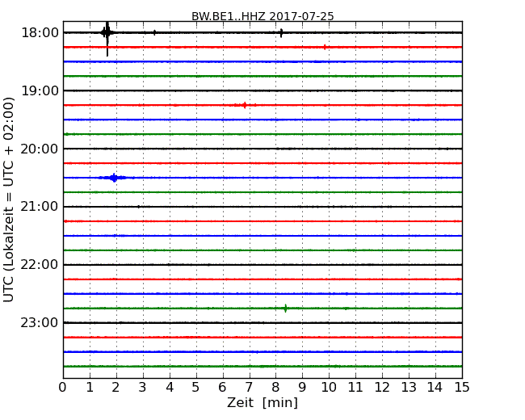This screenshot has height=420, width=525.
Task: Click the UTC Lokalzeit axis label
Action: click(x=8, y=199)
